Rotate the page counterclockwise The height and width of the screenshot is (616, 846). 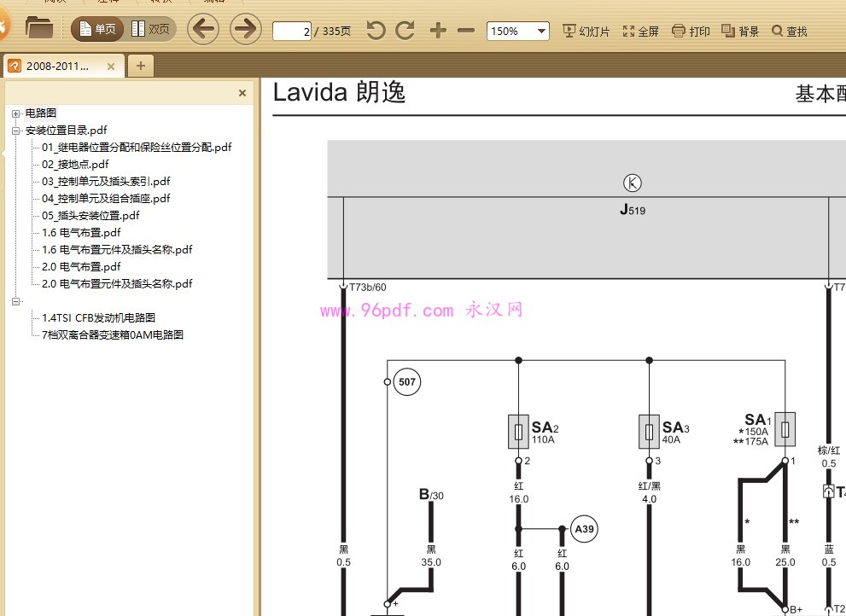click(x=376, y=30)
